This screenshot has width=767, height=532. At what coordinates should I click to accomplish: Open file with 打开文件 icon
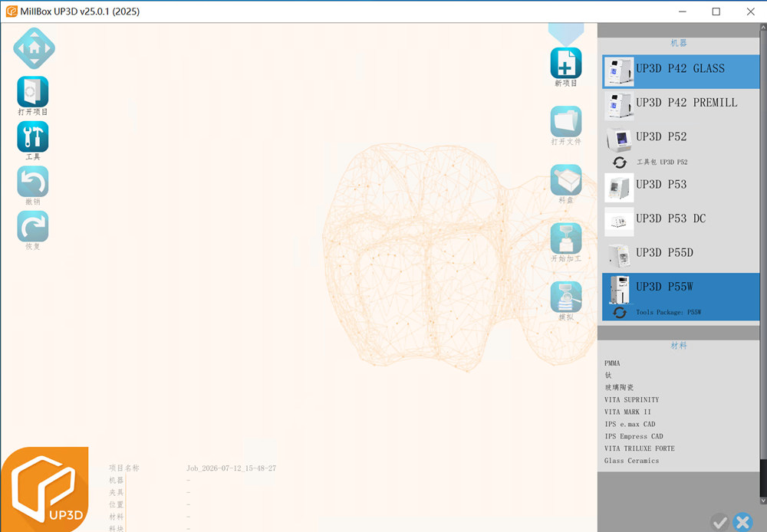coord(566,121)
